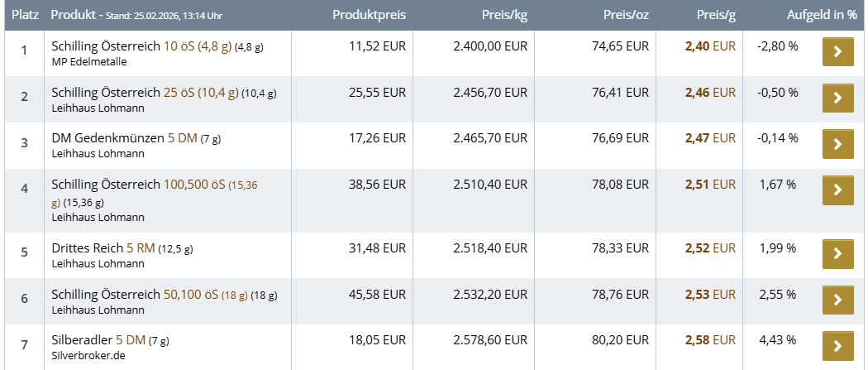Click arrow button for 50,100 öS row
This screenshot has width=868, height=370.
point(837,300)
